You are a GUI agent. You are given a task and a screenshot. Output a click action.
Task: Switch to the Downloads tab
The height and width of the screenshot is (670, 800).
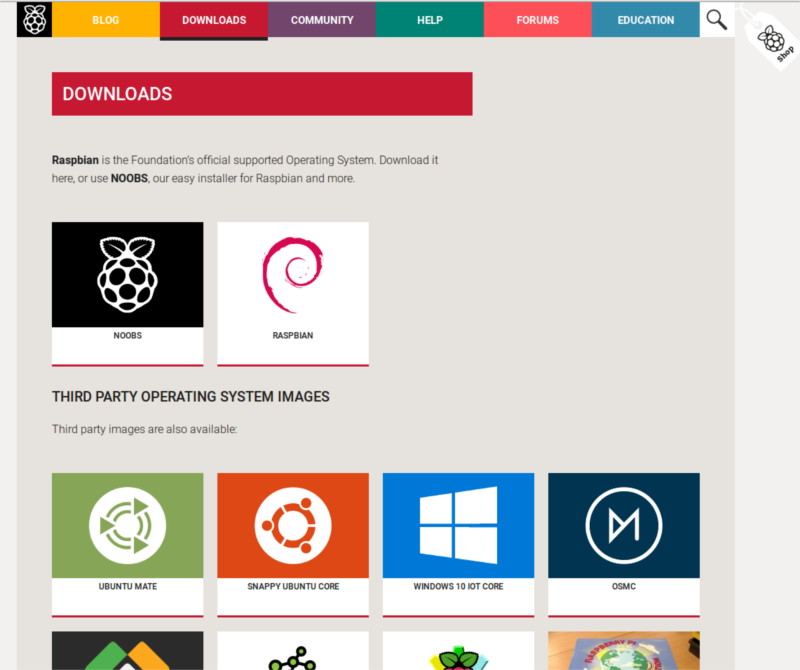coord(214,20)
